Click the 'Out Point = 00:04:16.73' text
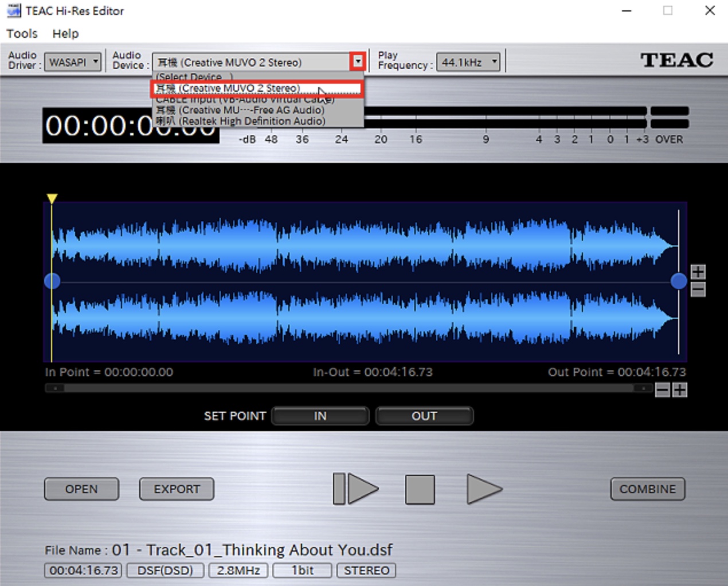Image resolution: width=728 pixels, height=586 pixels. click(x=617, y=372)
